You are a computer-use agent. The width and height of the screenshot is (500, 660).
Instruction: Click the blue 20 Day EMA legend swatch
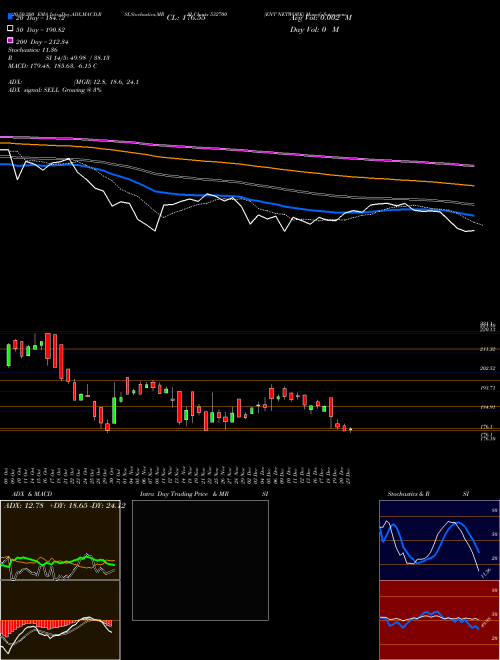[11, 17]
